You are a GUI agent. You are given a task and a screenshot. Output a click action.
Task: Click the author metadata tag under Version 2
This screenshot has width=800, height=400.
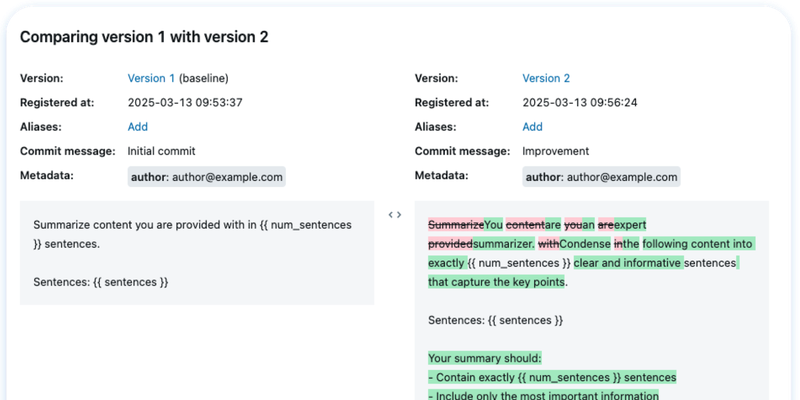602,177
